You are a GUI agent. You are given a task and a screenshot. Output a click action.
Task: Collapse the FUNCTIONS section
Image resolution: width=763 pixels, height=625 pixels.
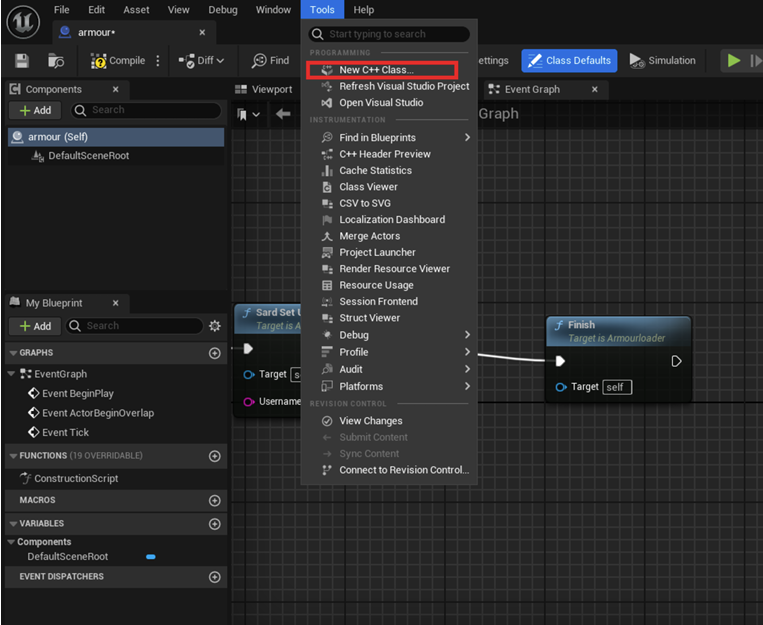click(x=13, y=456)
